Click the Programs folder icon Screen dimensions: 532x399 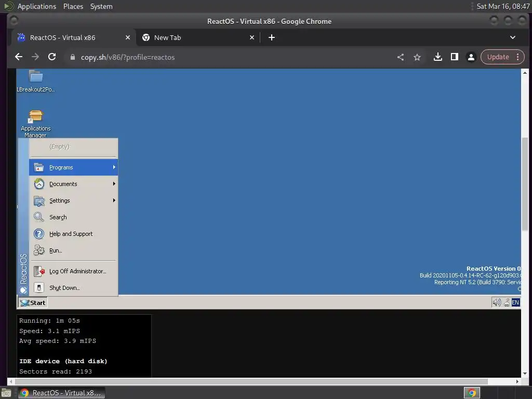click(x=39, y=167)
